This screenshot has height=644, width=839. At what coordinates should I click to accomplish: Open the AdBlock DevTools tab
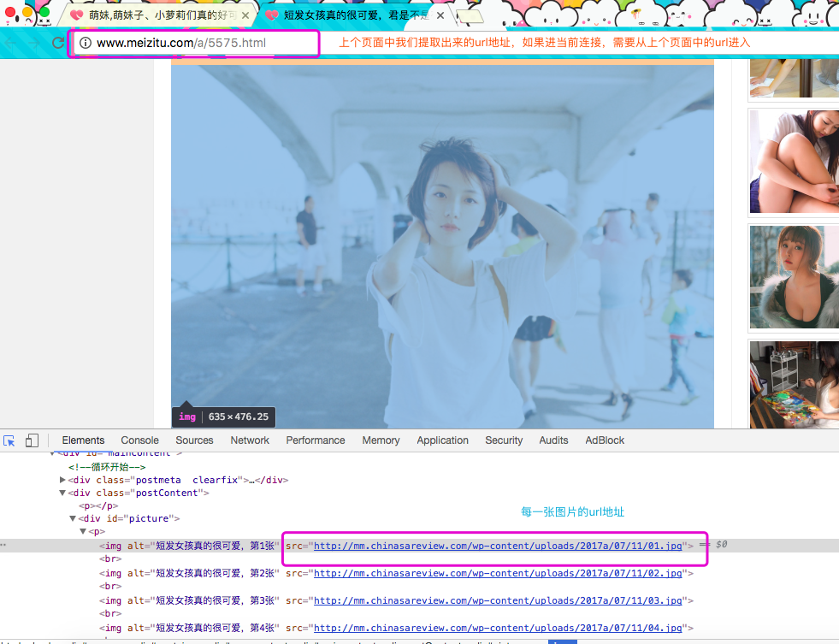coord(605,440)
